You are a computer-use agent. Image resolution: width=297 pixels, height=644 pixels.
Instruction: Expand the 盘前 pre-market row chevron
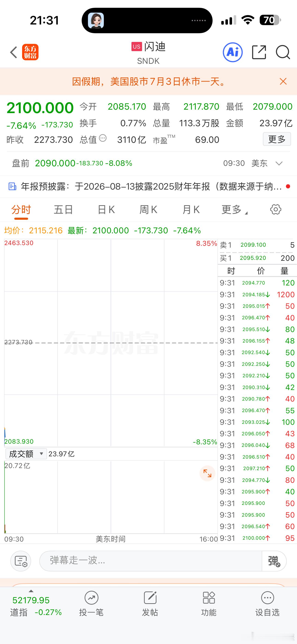[x=279, y=163]
